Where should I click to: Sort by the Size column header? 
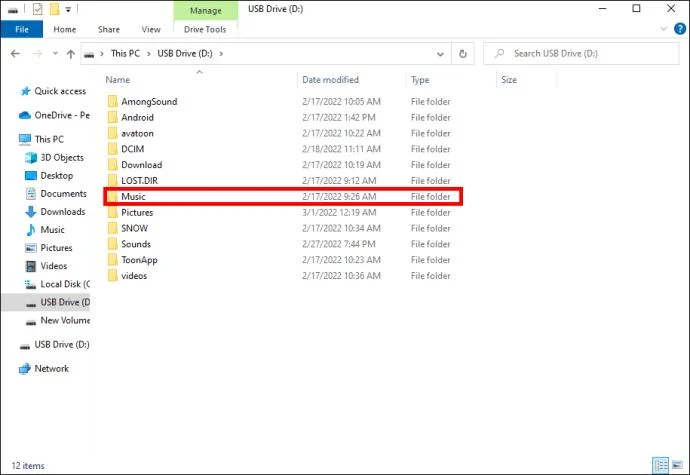(509, 80)
